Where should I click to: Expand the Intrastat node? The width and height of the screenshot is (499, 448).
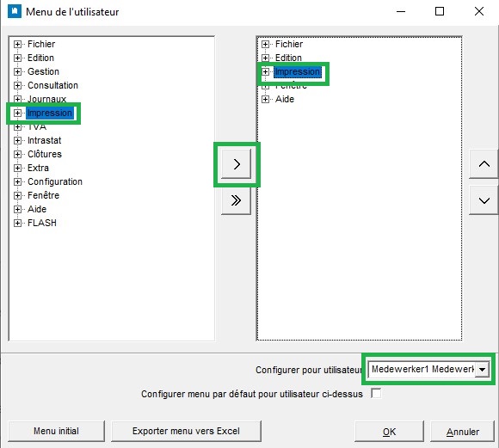(x=17, y=140)
